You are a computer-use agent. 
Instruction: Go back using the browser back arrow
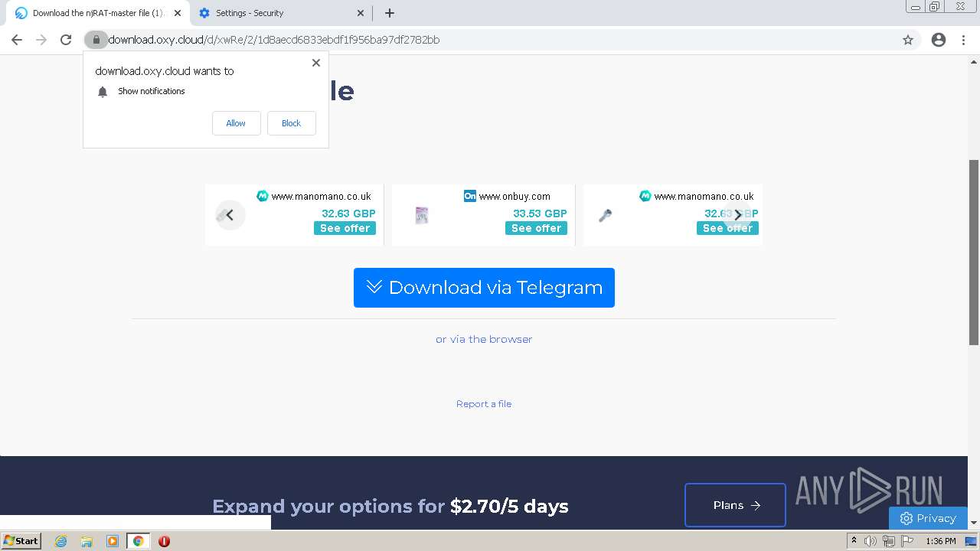(x=17, y=40)
